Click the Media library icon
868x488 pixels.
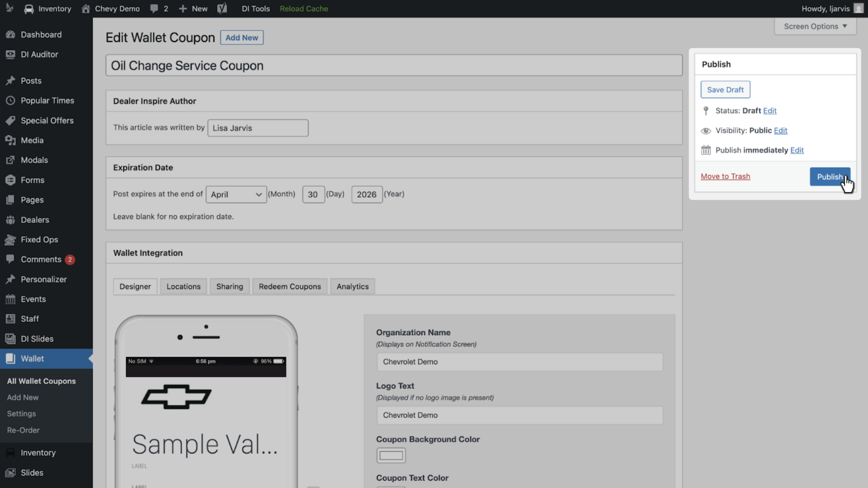pos(11,140)
